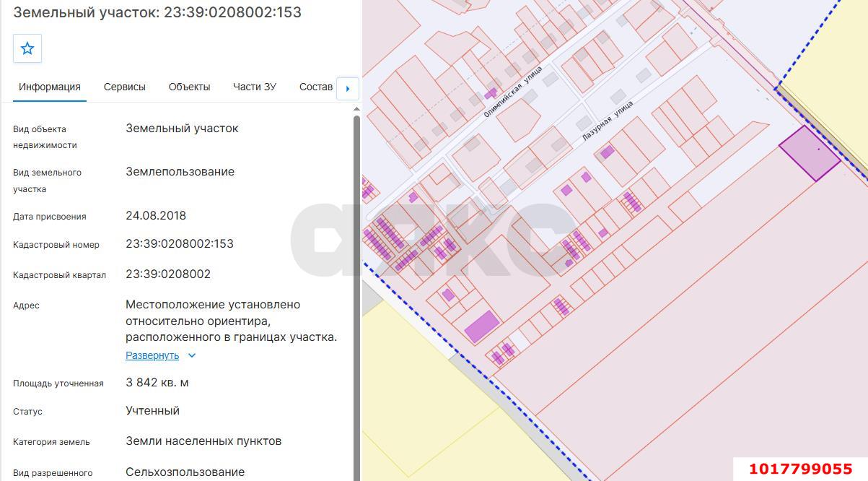
Task: Switch to the Состав tab
Action: pyautogui.click(x=316, y=87)
